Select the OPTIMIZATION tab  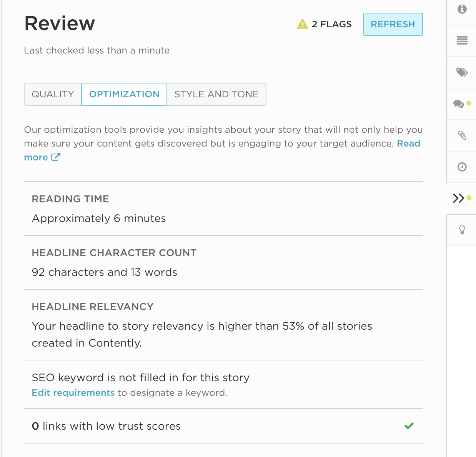coord(124,94)
